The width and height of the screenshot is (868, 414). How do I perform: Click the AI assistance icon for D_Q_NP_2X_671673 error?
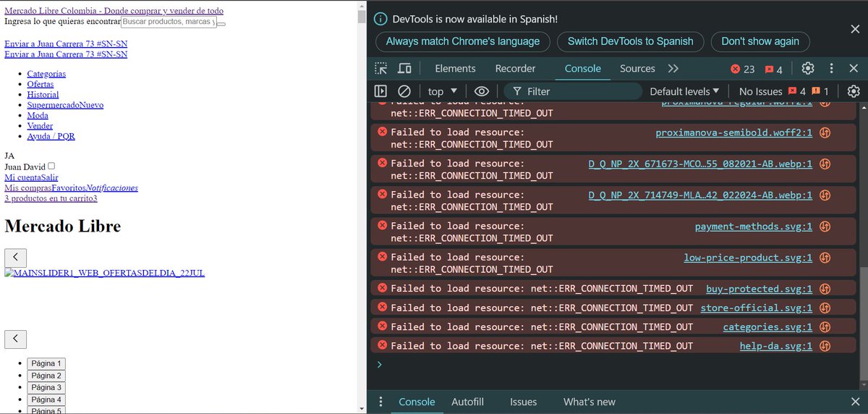(x=825, y=164)
